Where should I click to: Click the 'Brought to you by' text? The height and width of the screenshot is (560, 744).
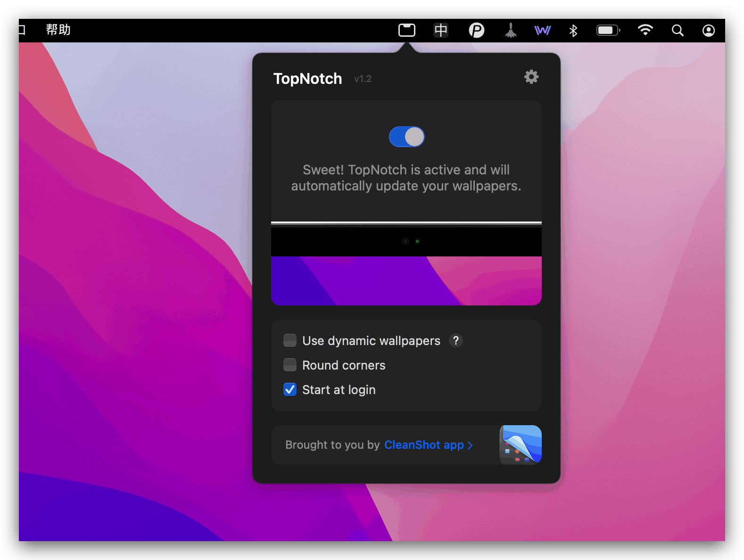pos(332,445)
